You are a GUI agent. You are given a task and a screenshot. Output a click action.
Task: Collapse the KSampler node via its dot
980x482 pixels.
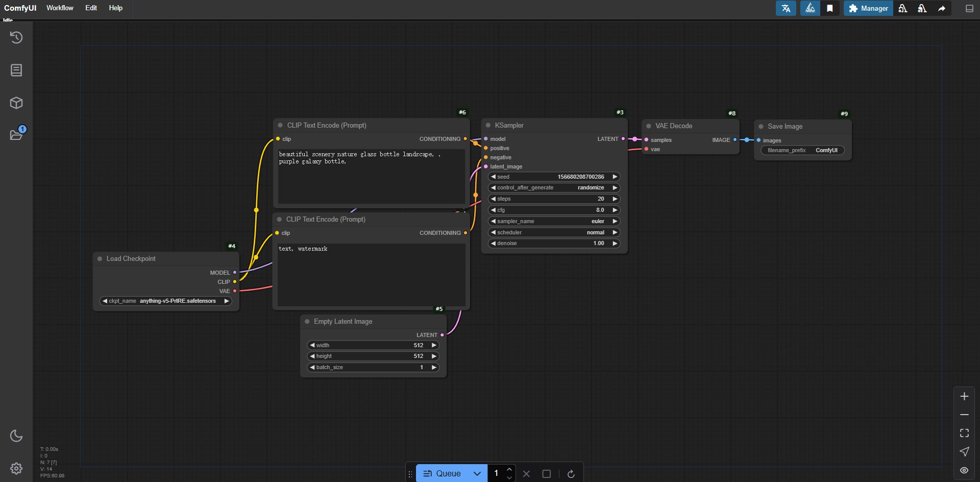coord(488,125)
